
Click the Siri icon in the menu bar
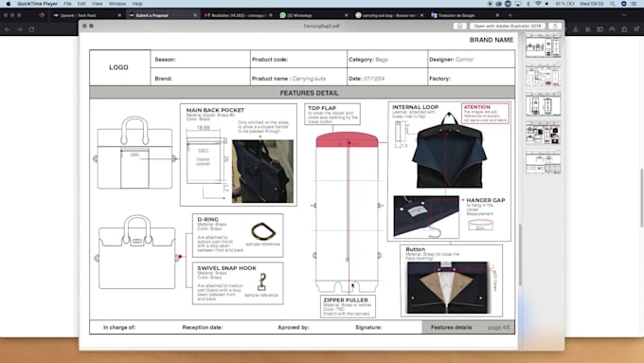point(623,4)
